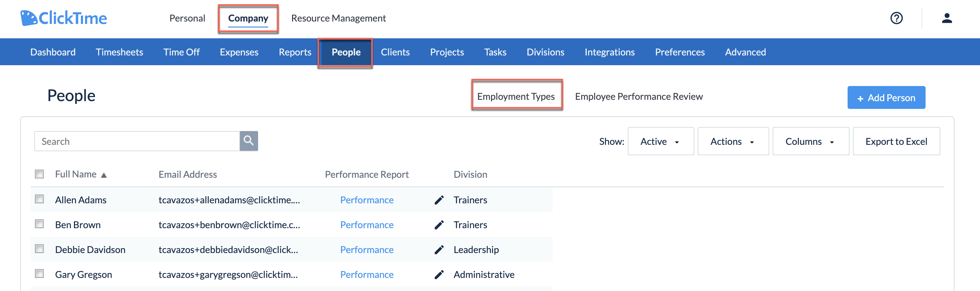The width and height of the screenshot is (980, 291).
Task: Click the Email Address column header
Action: point(188,174)
